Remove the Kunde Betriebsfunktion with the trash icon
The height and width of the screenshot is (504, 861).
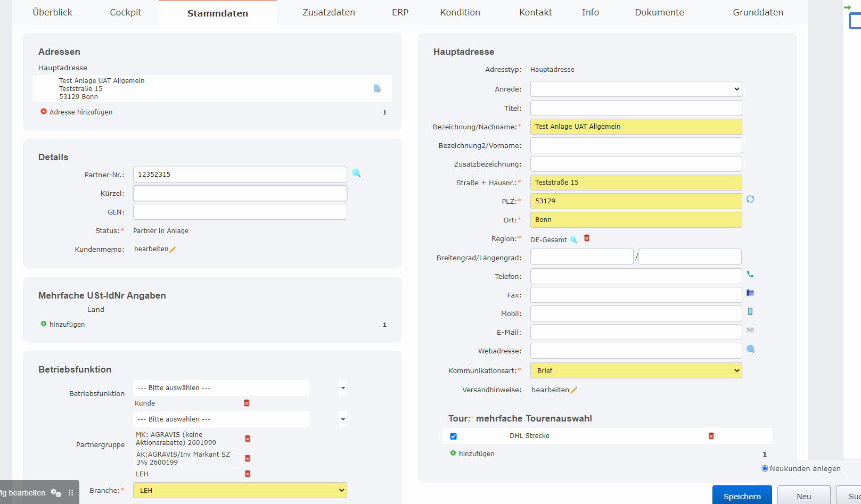coord(246,403)
